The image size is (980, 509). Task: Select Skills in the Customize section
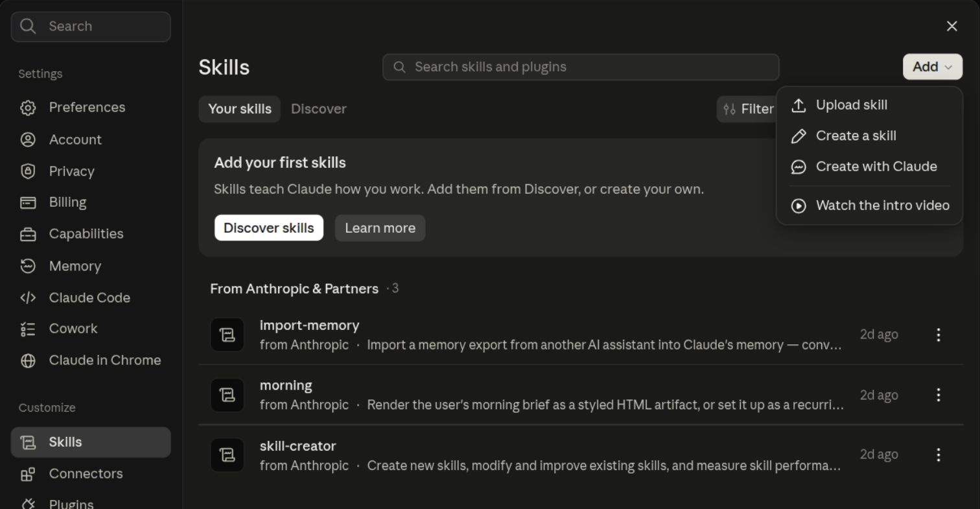[x=91, y=442]
